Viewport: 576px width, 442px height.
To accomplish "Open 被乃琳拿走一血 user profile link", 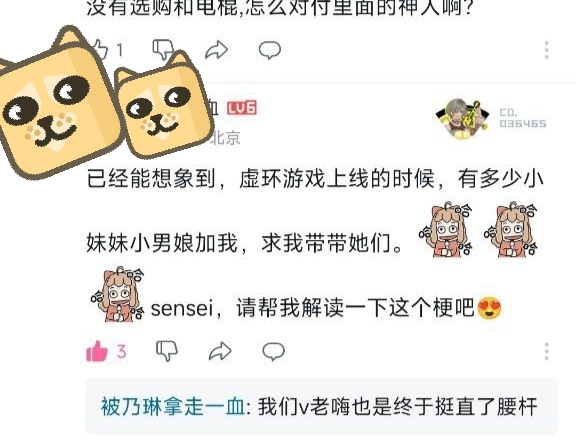I will coord(173,407).
